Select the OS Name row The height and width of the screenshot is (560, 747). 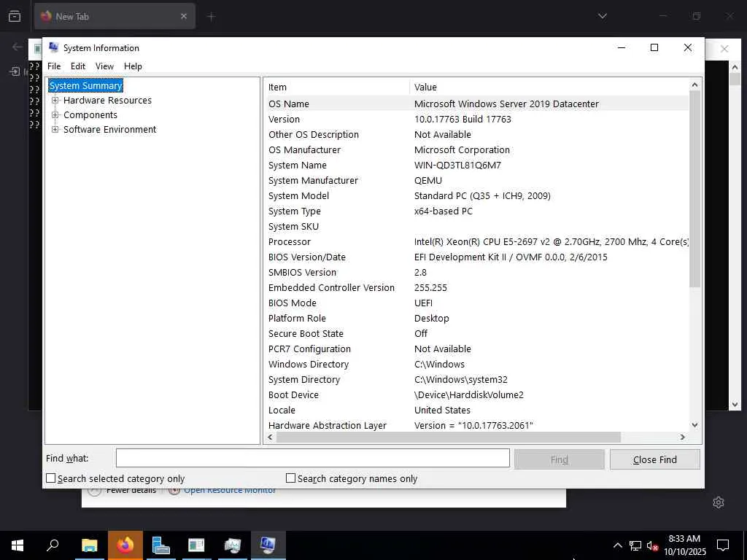pyautogui.click(x=476, y=104)
